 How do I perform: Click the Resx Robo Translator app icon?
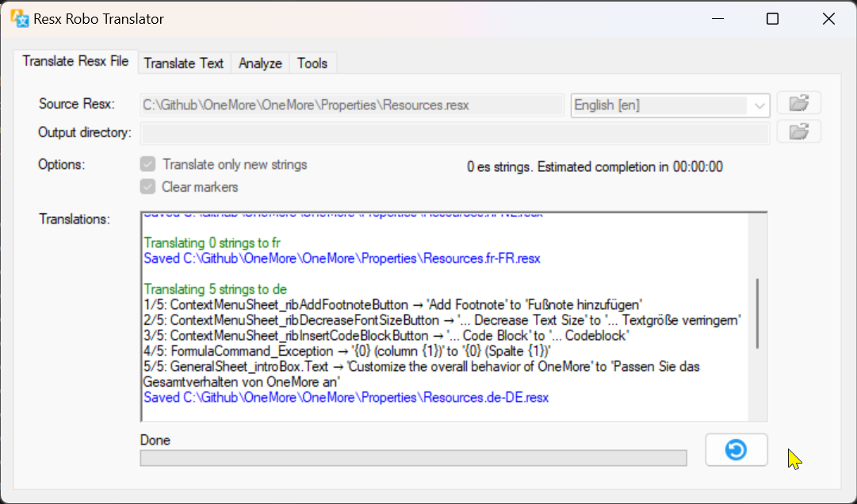20,18
